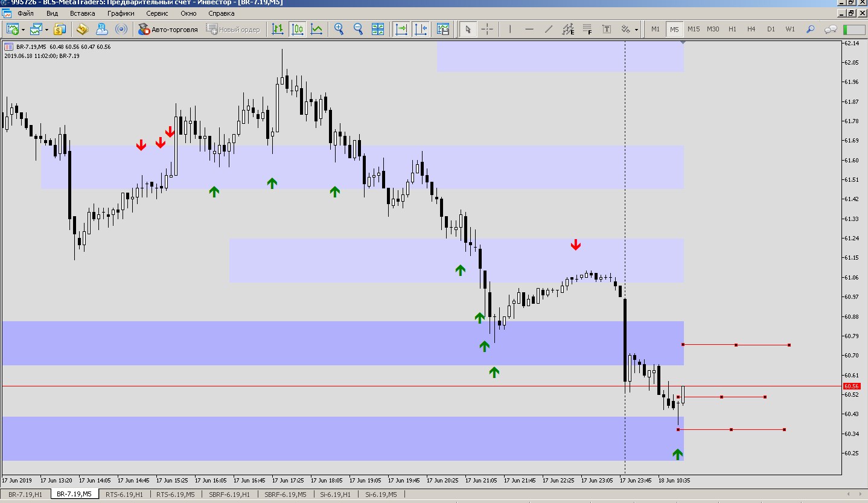Switch timeframe to M30

(x=713, y=29)
